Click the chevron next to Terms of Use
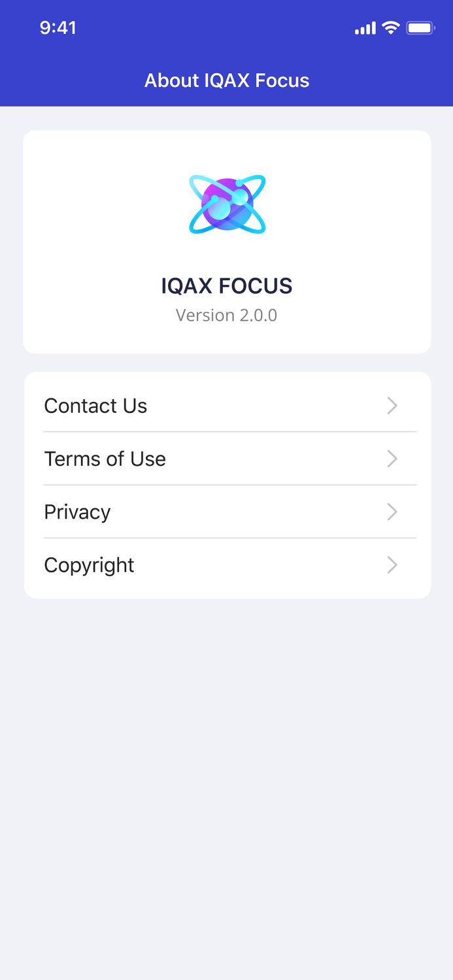The width and height of the screenshot is (453, 980). pyautogui.click(x=392, y=459)
